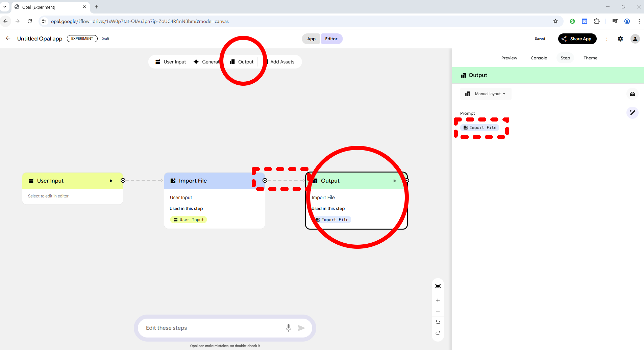Screen dimensions: 644x350
Task: Add a Generate step from toolbar
Action: (x=206, y=62)
